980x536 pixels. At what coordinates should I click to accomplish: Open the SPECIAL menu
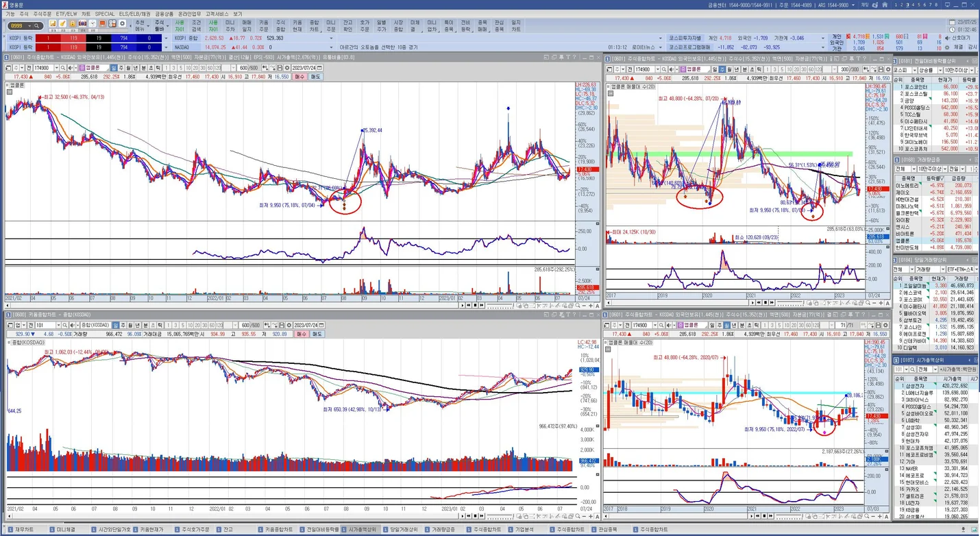[104, 14]
